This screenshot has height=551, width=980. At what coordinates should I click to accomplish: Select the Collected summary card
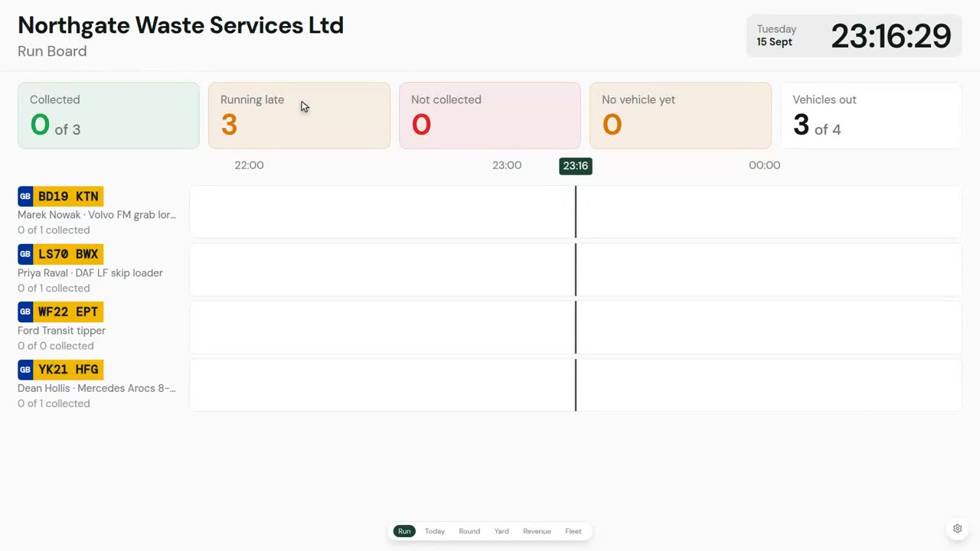109,116
